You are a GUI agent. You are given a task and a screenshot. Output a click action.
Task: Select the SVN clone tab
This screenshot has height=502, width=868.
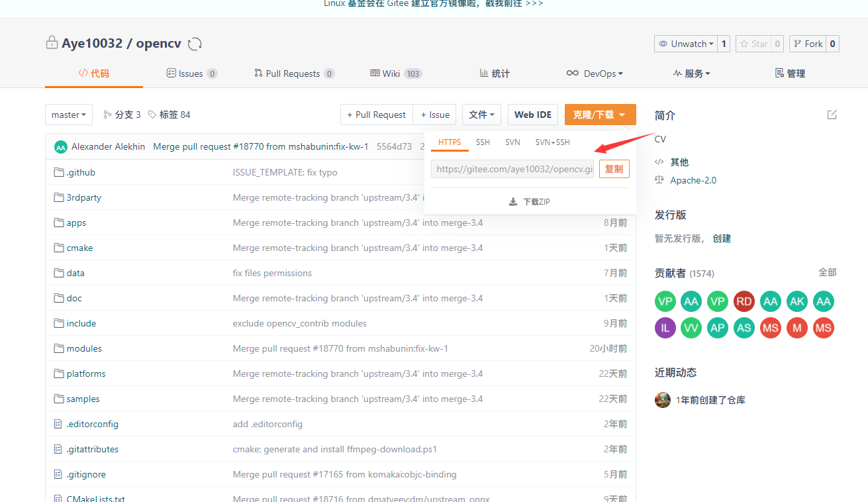click(512, 142)
